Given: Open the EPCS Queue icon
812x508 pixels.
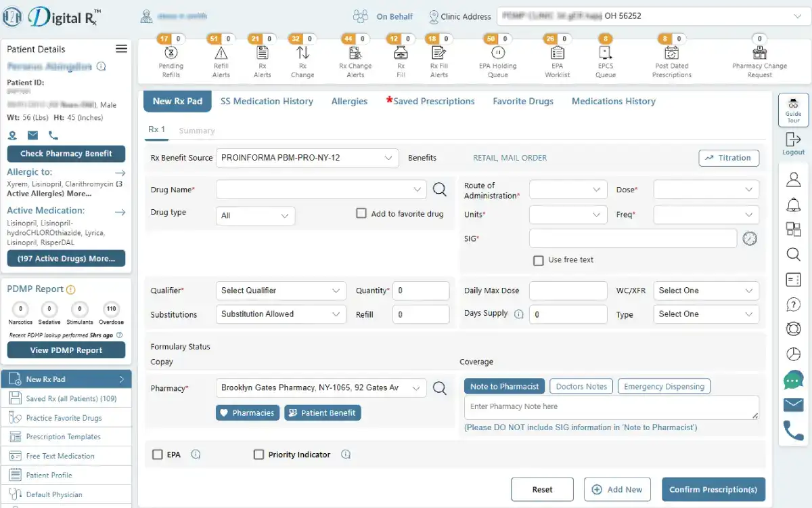Looking at the screenshot, I should tap(606, 53).
